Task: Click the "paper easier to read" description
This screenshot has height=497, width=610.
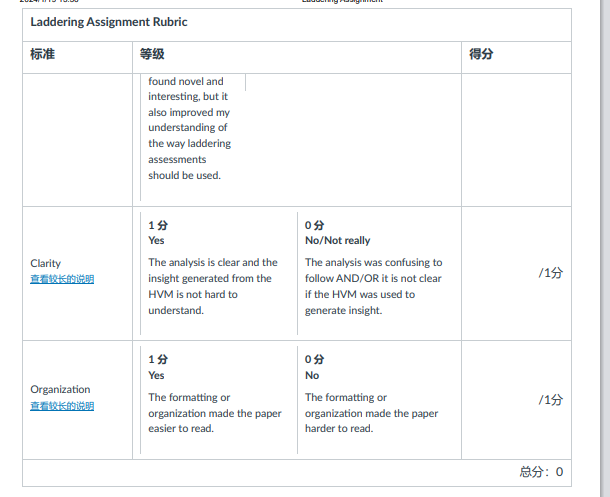Action: 215,413
